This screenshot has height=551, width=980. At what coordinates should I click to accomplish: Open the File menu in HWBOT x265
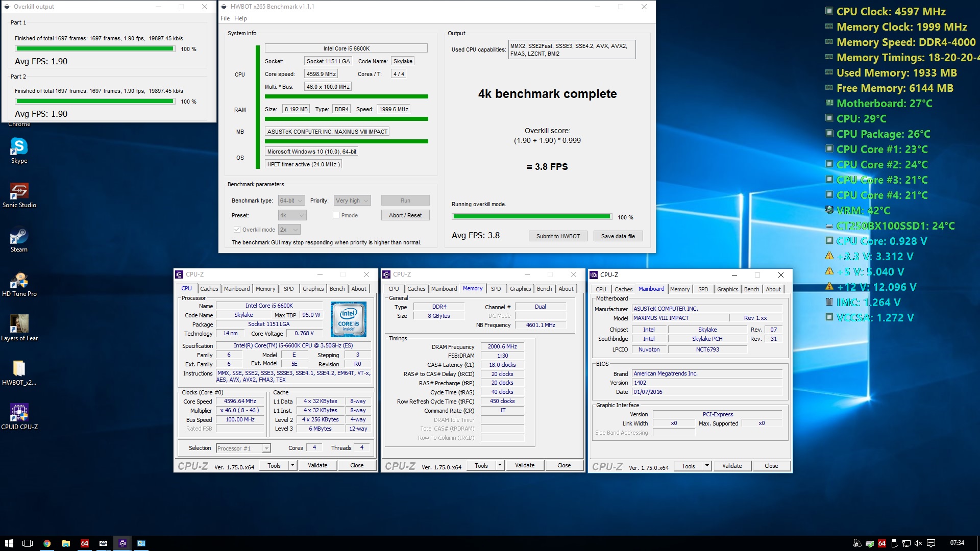(x=225, y=18)
